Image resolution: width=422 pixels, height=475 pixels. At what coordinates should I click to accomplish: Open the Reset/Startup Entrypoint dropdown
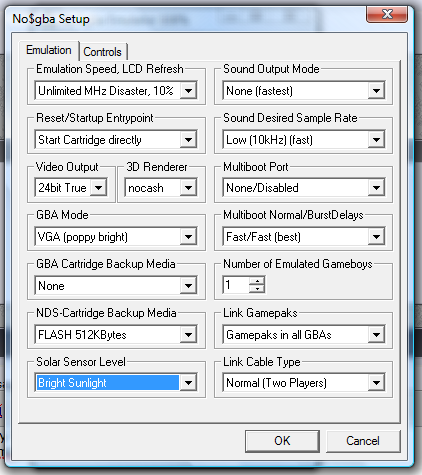116,139
